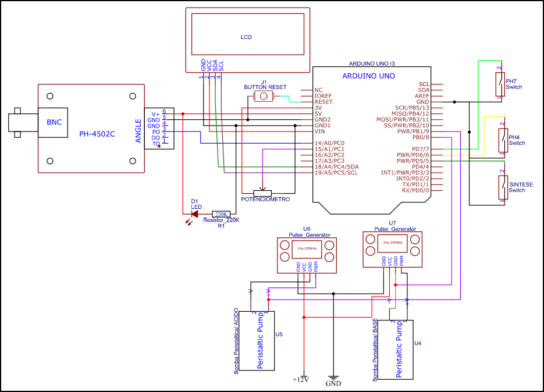This screenshot has width=544, height=392.
Task: Click the ARDUINO UNO title text
Action: point(368,76)
